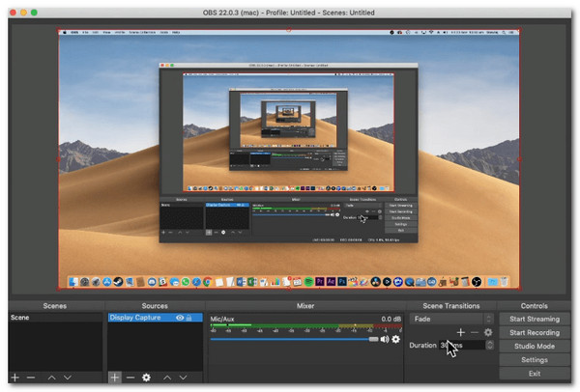Viewport: 580px width, 392px height.
Task: Adjust Duration with stepper arrows
Action: tap(490, 345)
